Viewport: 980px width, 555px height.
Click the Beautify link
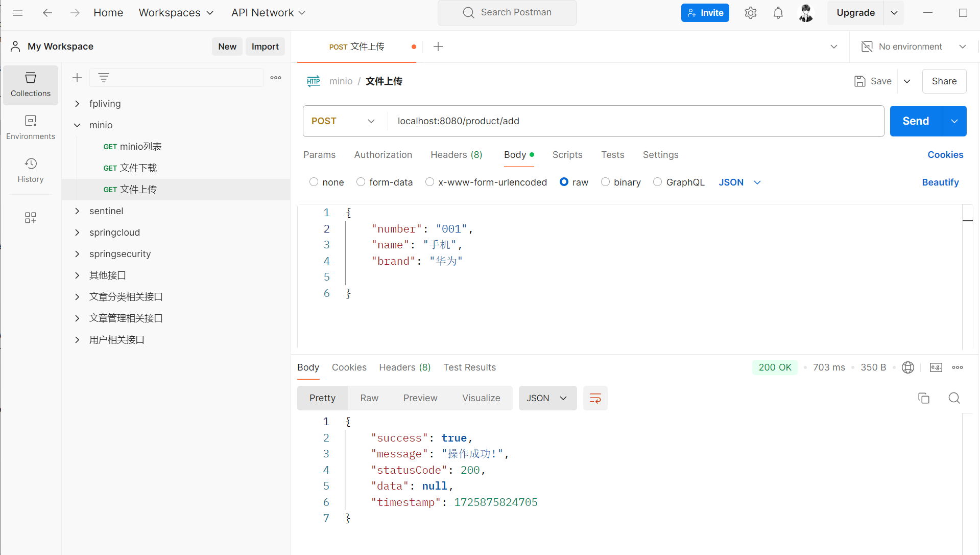coord(940,182)
